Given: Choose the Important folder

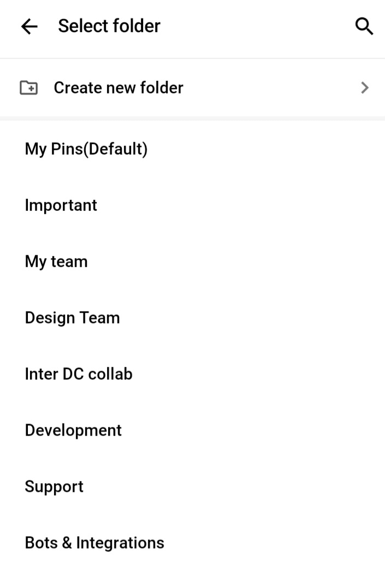Looking at the screenshot, I should tap(192, 205).
